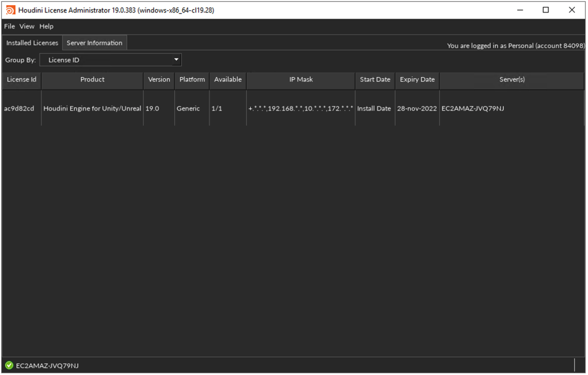Image resolution: width=588 pixels, height=375 pixels.
Task: Sort by the Product column header
Action: tap(92, 79)
